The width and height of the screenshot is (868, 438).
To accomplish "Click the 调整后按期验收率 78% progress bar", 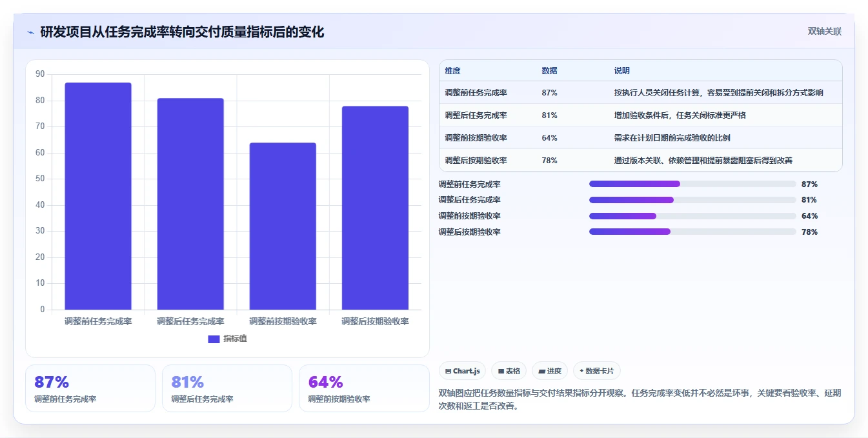I will pyautogui.click(x=692, y=232).
